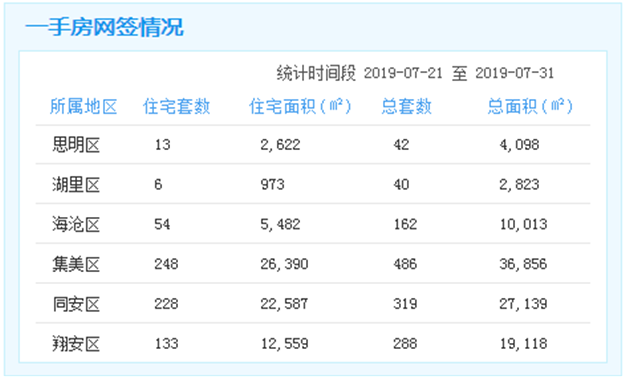The image size is (625, 378).
Task: Click 集美区 住宅面积 value 26,390
Action: [284, 264]
